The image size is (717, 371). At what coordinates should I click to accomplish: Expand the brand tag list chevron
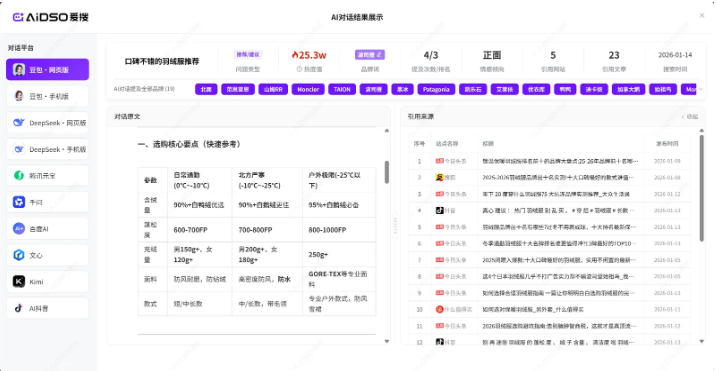click(701, 89)
